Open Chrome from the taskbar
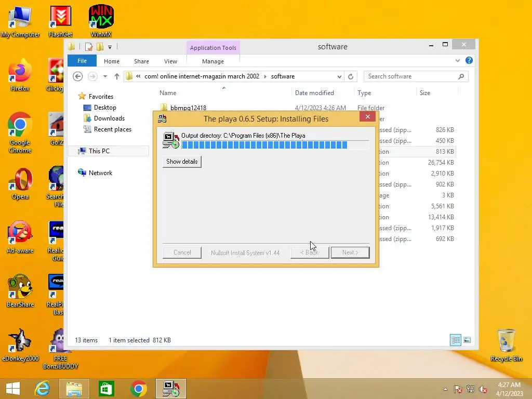Screen dimensions: 532x399 point(138,389)
